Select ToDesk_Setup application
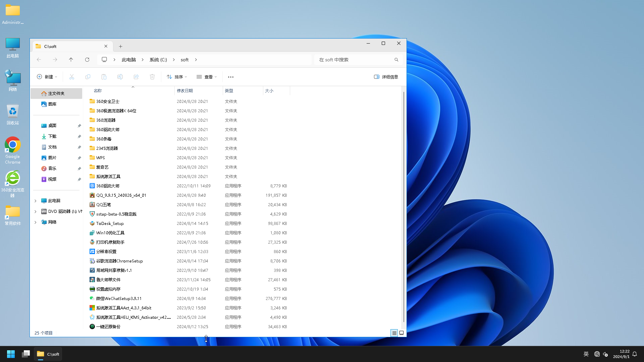This screenshot has width=644, height=362. click(110, 224)
